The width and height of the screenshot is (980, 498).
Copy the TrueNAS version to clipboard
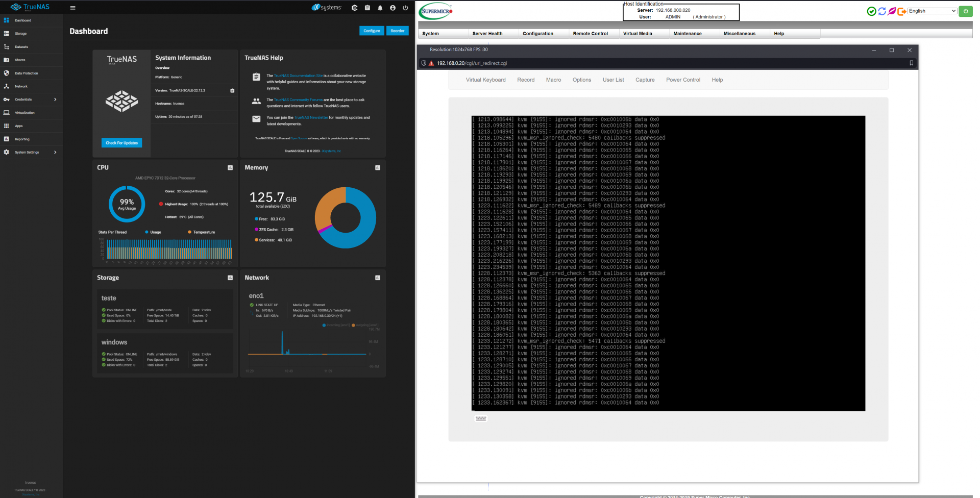point(232,90)
